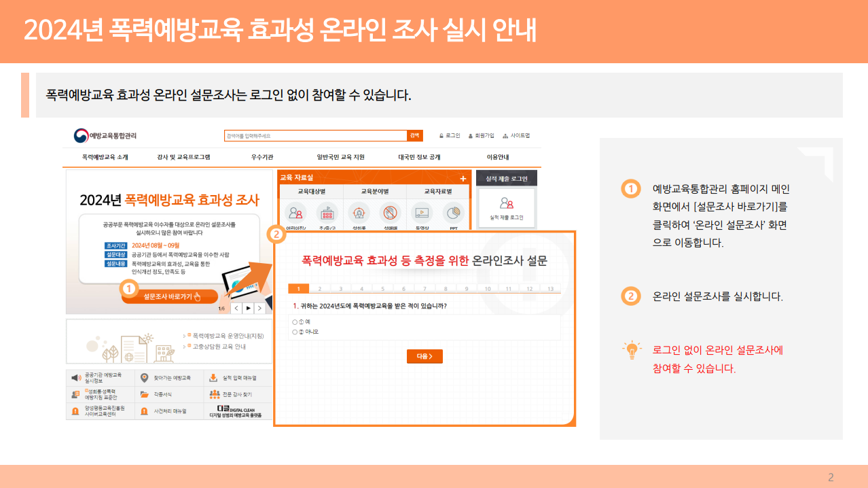Click the 실적 제출 로그인 user icon

(x=506, y=203)
